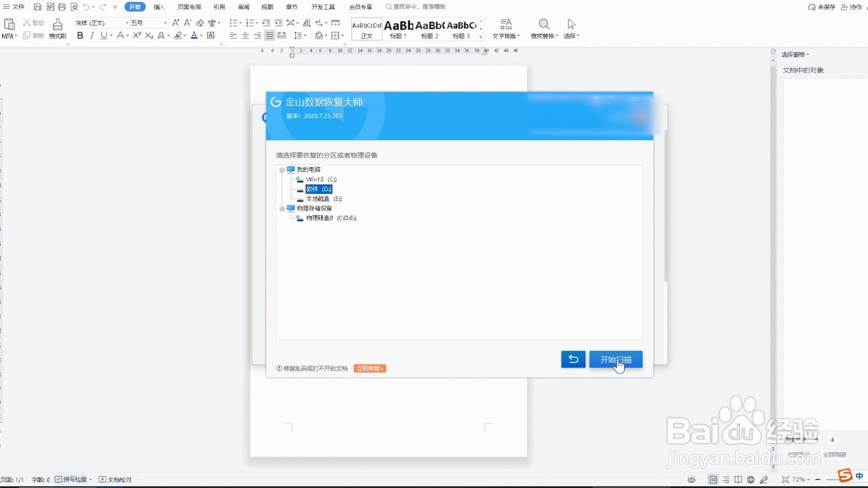Click the text highlight color button
Screen dimensions: 868x488
[178, 35]
